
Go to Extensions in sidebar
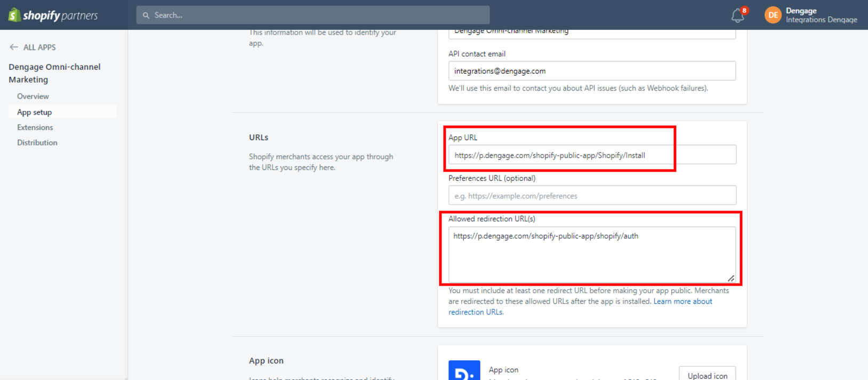click(x=35, y=127)
